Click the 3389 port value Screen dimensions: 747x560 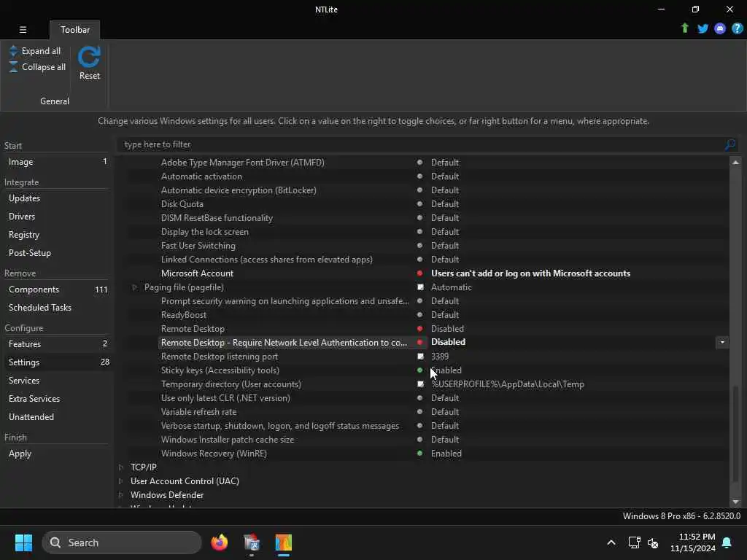tap(440, 356)
